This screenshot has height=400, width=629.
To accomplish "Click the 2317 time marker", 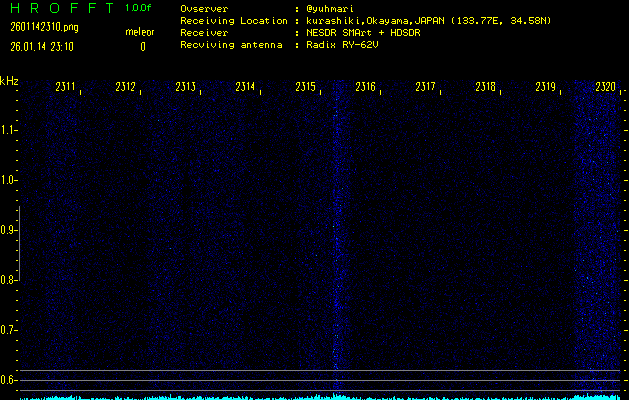I will point(425,87).
